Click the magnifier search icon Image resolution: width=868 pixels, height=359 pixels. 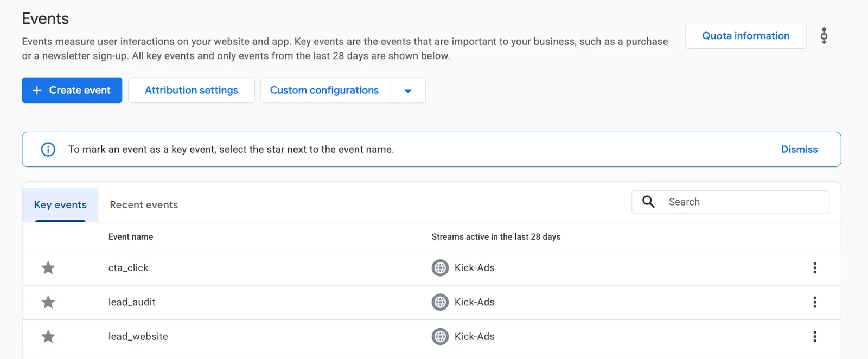pyautogui.click(x=648, y=202)
